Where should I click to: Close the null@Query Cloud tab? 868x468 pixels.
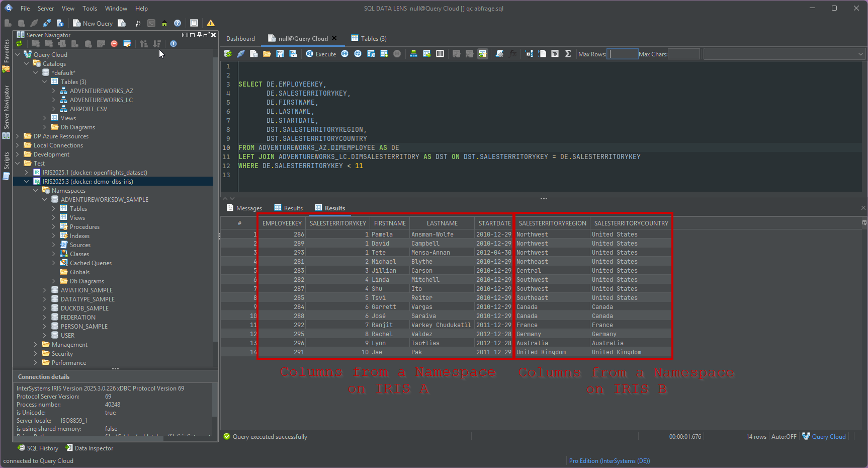point(334,38)
